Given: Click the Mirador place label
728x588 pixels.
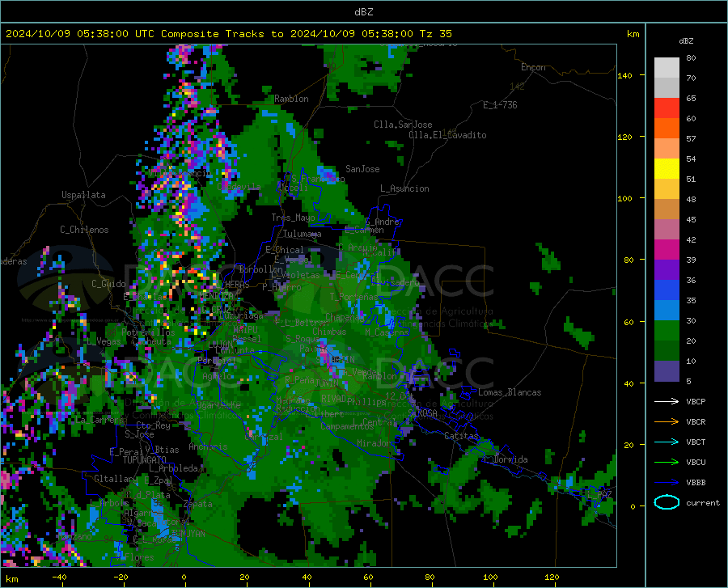Looking at the screenshot, I should [x=374, y=443].
